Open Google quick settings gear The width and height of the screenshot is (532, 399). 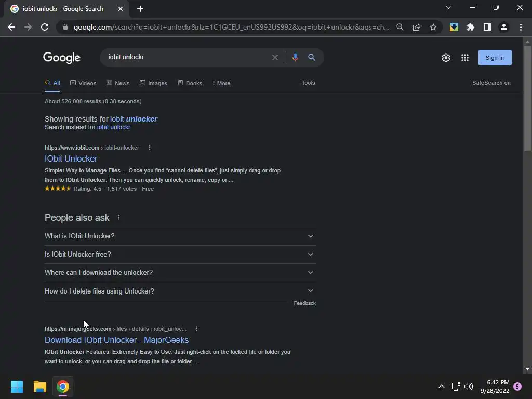pos(446,58)
